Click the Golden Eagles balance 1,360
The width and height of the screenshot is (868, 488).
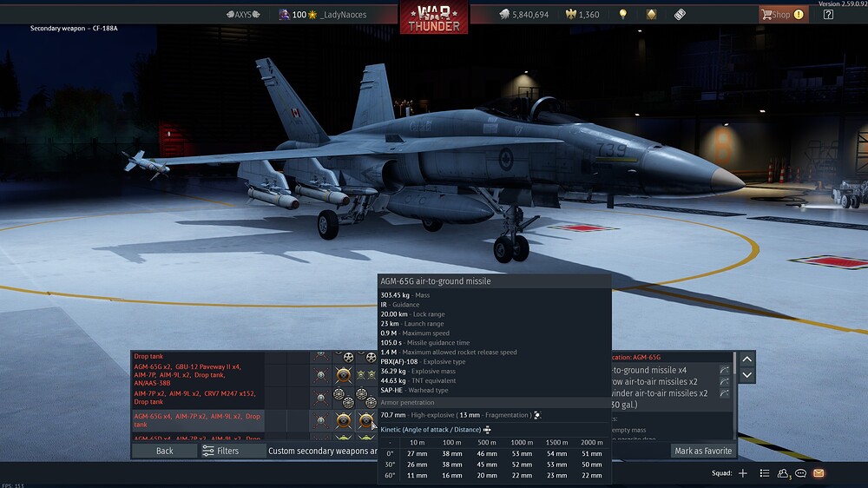click(582, 15)
